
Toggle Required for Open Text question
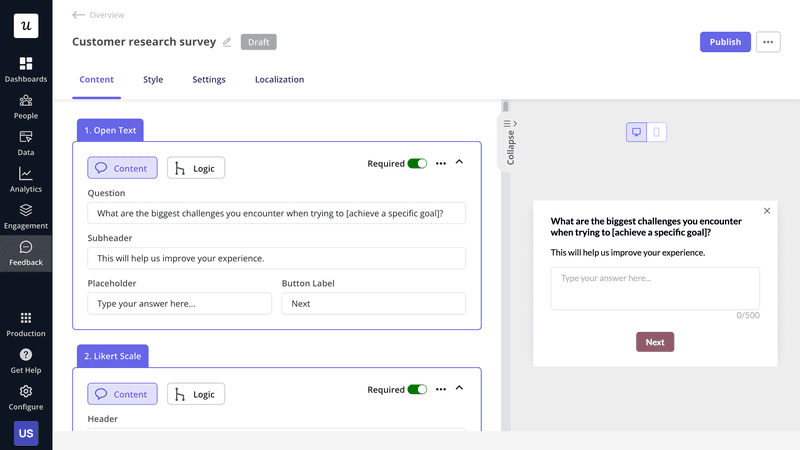pyautogui.click(x=417, y=164)
